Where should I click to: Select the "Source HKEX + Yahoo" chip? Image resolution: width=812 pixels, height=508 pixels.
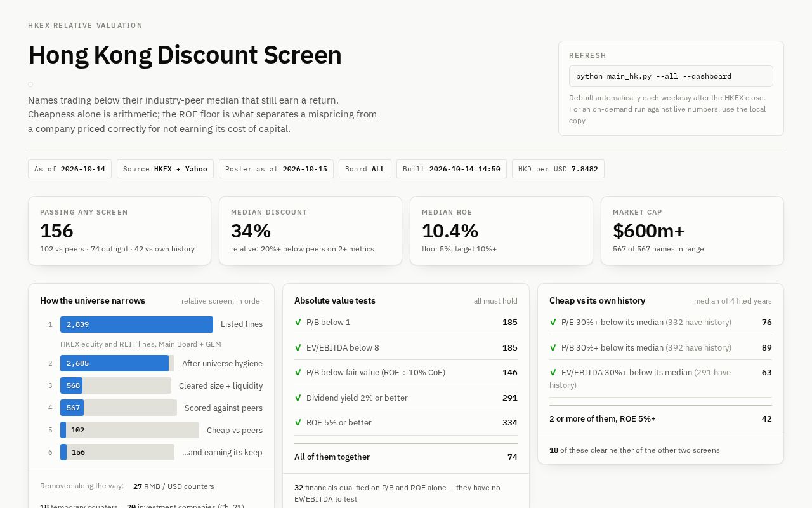coord(165,169)
